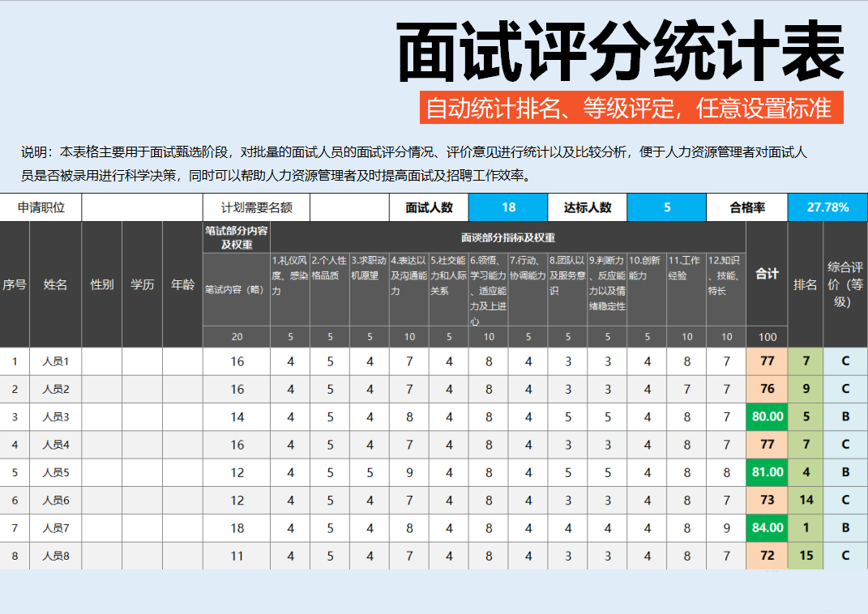Image resolution: width=868 pixels, height=614 pixels.
Task: Select the 面试人数 value cell showing 18
Action: [x=508, y=207]
